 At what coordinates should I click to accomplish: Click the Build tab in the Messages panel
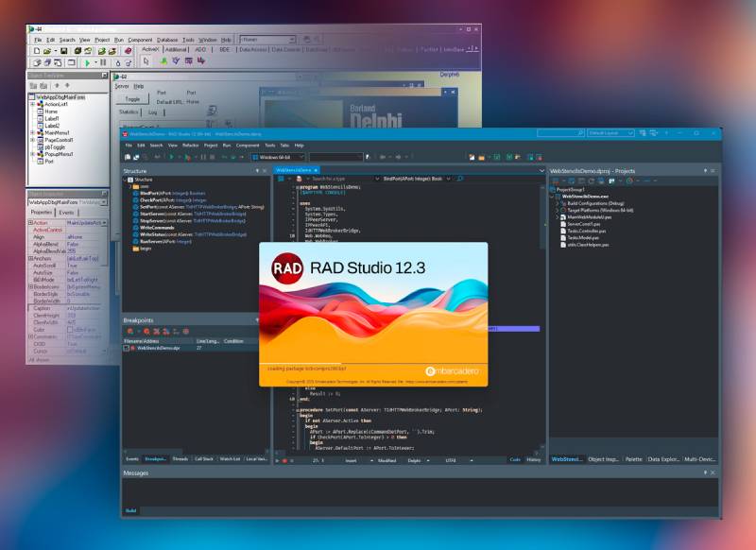pos(130,510)
